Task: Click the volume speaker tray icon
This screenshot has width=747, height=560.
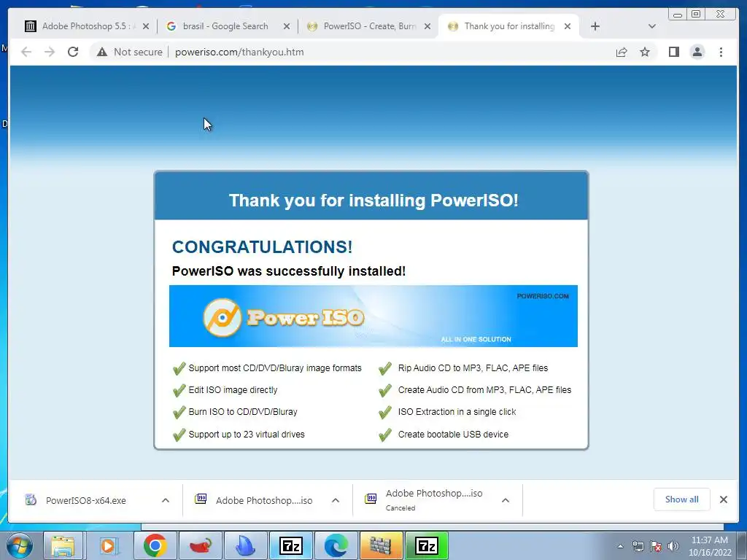Action: [673, 546]
